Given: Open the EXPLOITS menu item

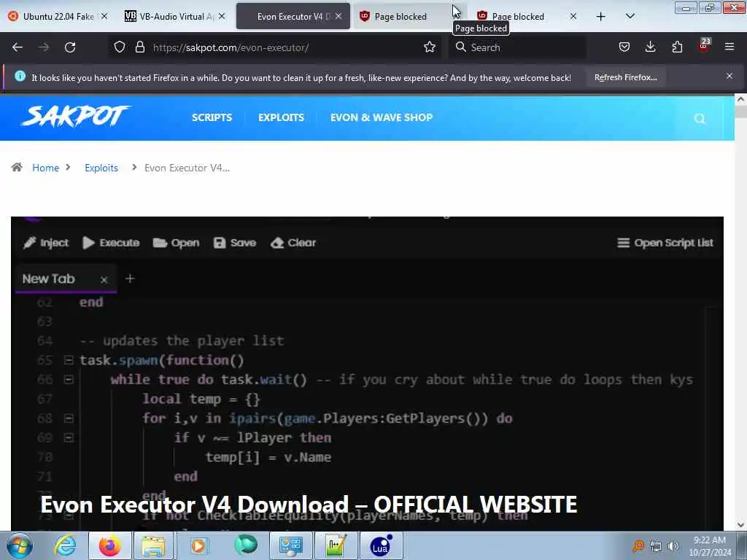Looking at the screenshot, I should point(281,117).
